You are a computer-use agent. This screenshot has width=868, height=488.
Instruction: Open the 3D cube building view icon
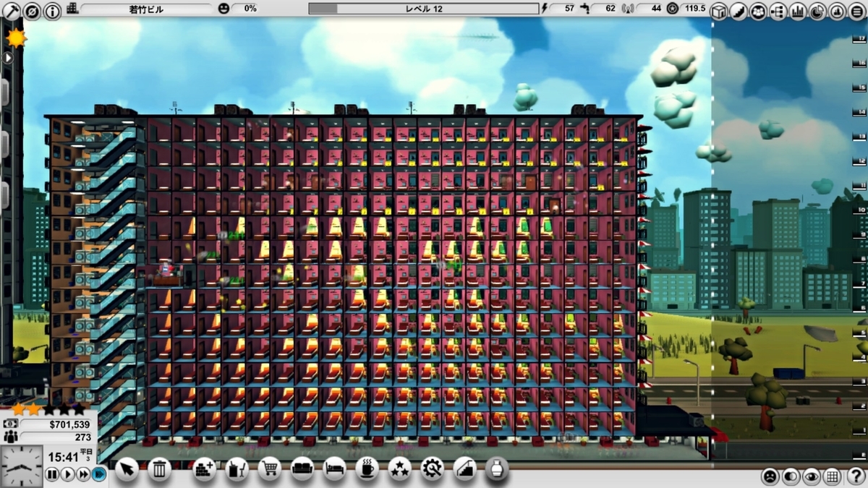coord(718,11)
